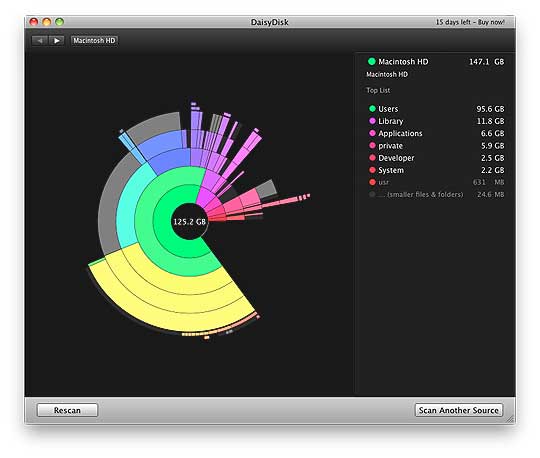Screen dimensions: 540x458
Task: Select the smaller files & folders entry
Action: click(436, 195)
